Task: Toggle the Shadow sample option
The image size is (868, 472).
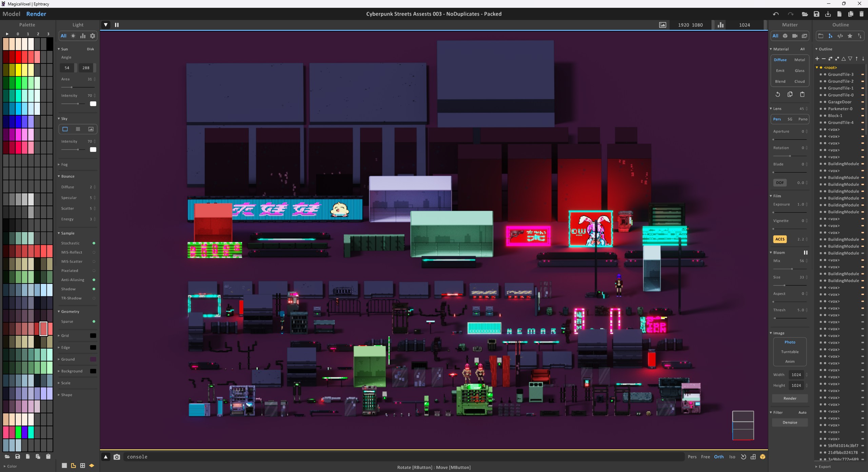Action: click(x=94, y=289)
